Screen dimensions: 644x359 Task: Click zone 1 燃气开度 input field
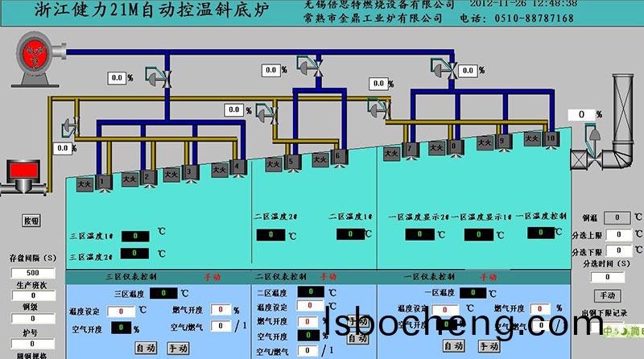point(539,308)
